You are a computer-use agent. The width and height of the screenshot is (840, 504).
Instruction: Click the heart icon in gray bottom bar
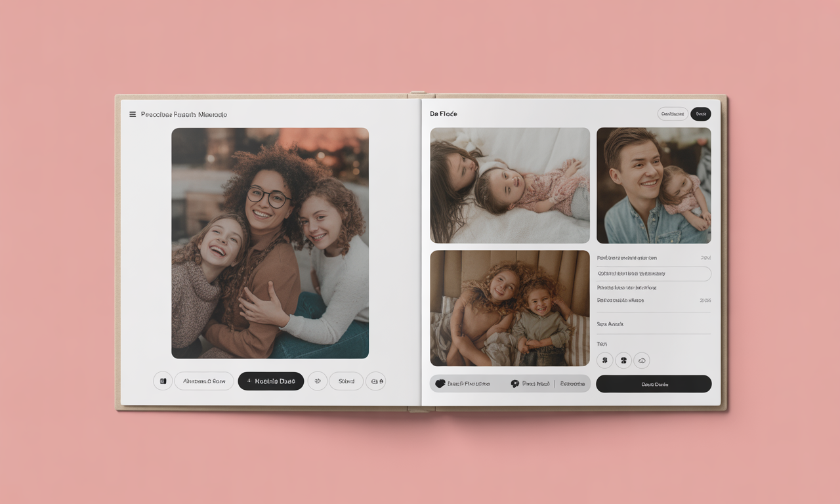pos(515,384)
